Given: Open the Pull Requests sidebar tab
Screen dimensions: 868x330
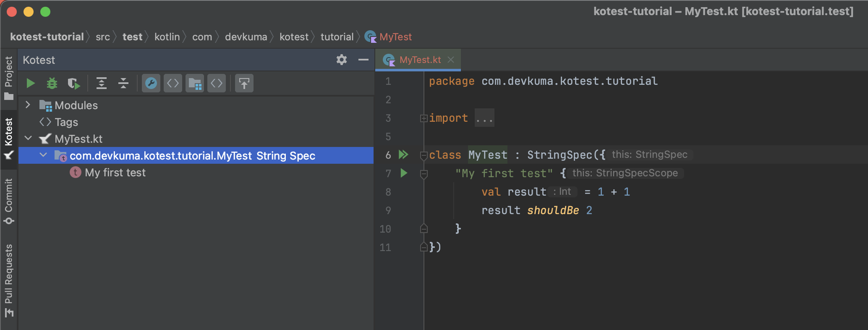Looking at the screenshot, I should pos(8,280).
